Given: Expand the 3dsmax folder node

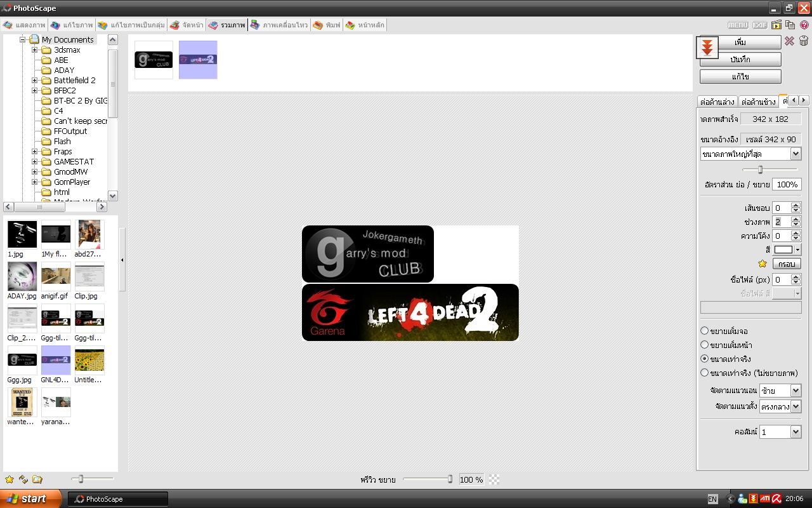Looking at the screenshot, I should (35, 50).
